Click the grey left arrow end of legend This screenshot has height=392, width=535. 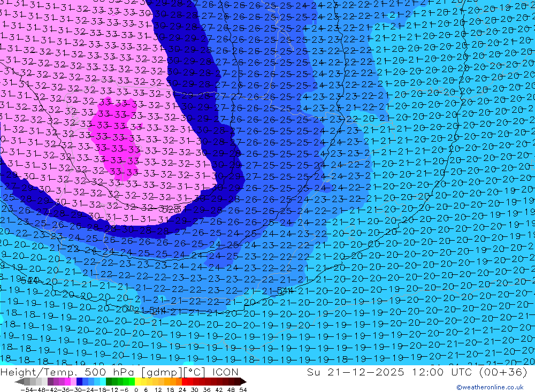click(19, 381)
